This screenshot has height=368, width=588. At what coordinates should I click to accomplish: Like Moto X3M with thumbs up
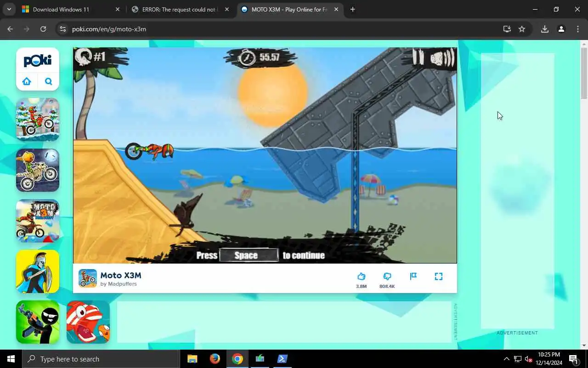point(361,276)
